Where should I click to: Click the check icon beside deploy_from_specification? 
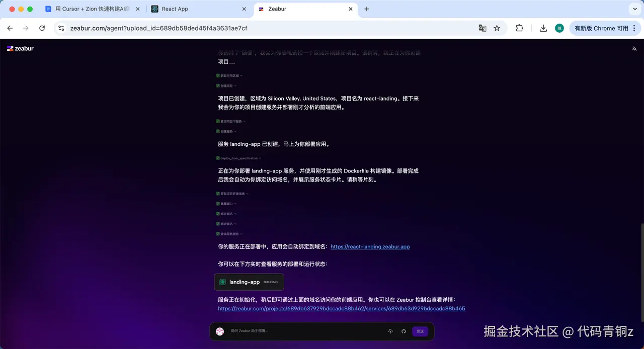(x=218, y=158)
